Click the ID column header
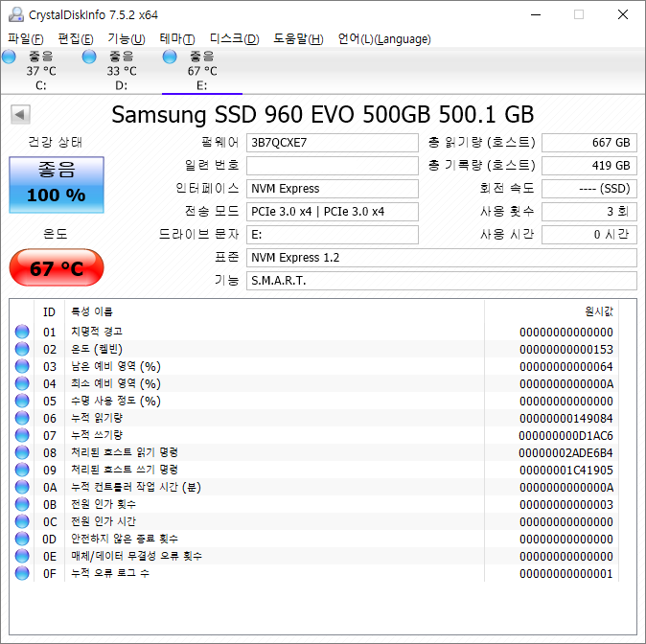 click(x=49, y=311)
